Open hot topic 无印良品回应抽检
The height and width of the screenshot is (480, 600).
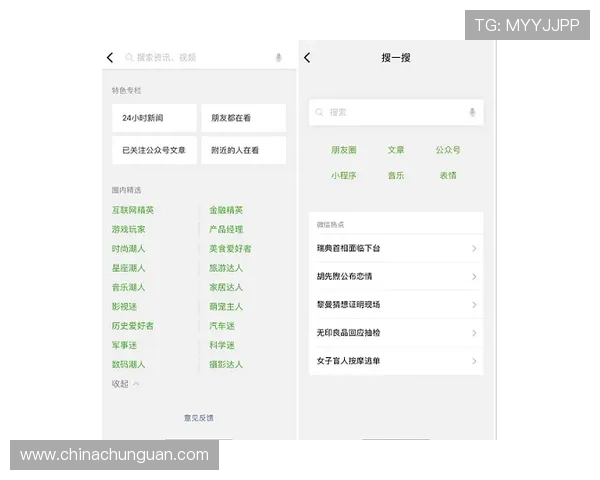tap(396, 333)
